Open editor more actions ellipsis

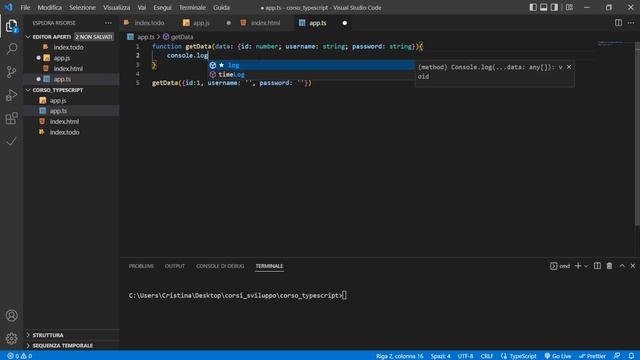pos(631,23)
